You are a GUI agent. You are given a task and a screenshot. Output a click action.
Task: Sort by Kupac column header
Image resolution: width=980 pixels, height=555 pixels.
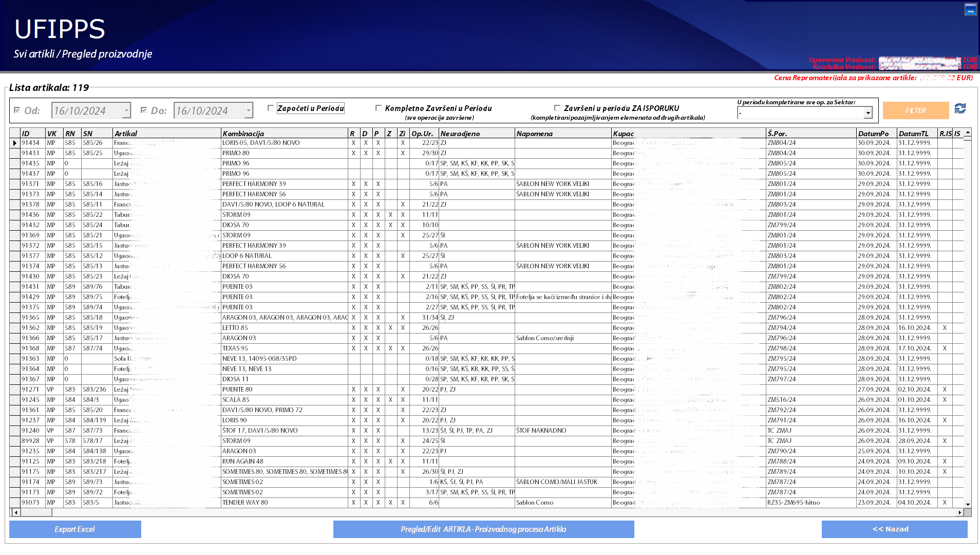point(689,134)
